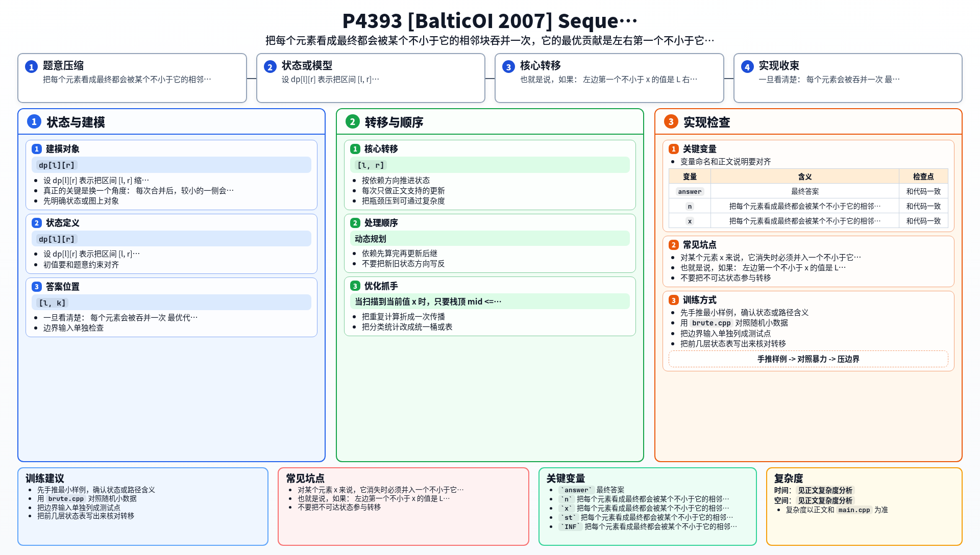Image resolution: width=980 pixels, height=555 pixels.
Task: Click the n cell in variable table
Action: [x=690, y=207]
